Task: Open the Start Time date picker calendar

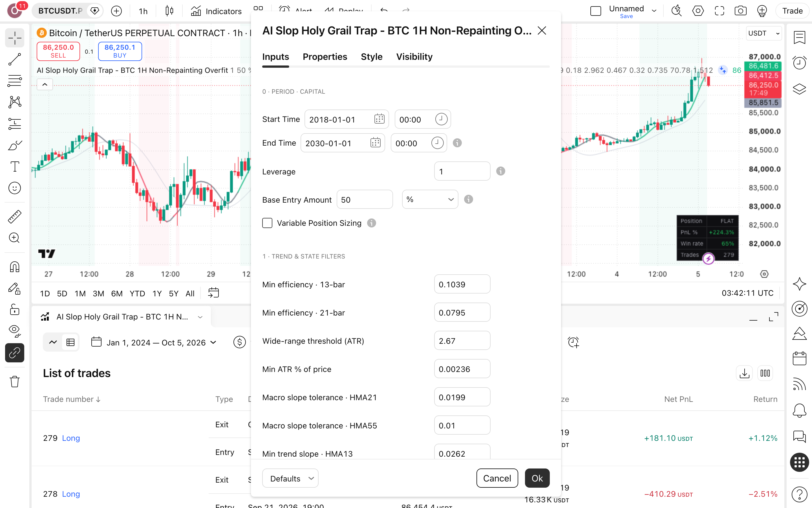Action: [x=379, y=119]
